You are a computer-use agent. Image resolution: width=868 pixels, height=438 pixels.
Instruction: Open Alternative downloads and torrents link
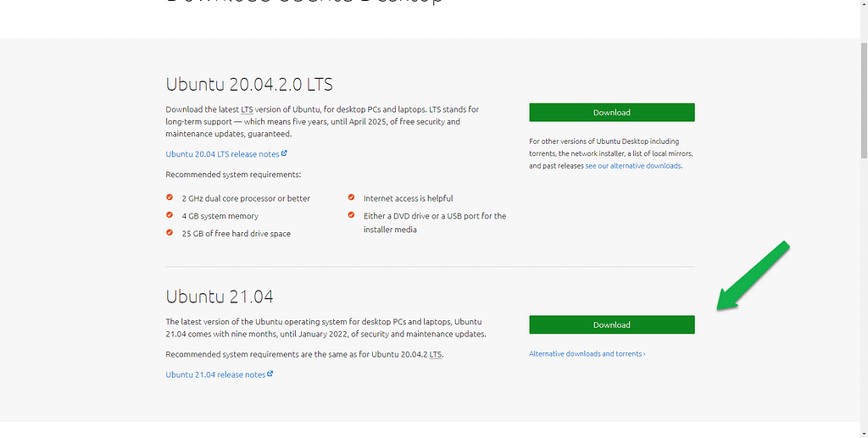pos(587,354)
